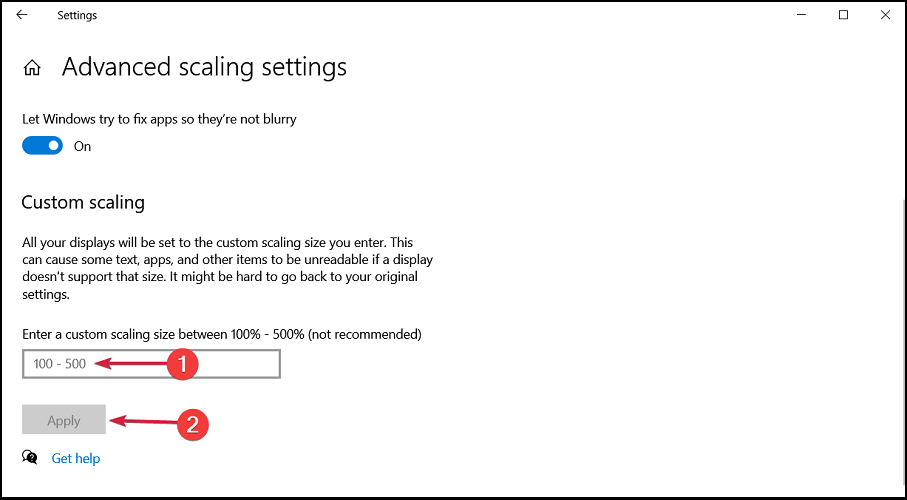907x500 pixels.
Task: Maximize the Settings window
Action: point(843,15)
